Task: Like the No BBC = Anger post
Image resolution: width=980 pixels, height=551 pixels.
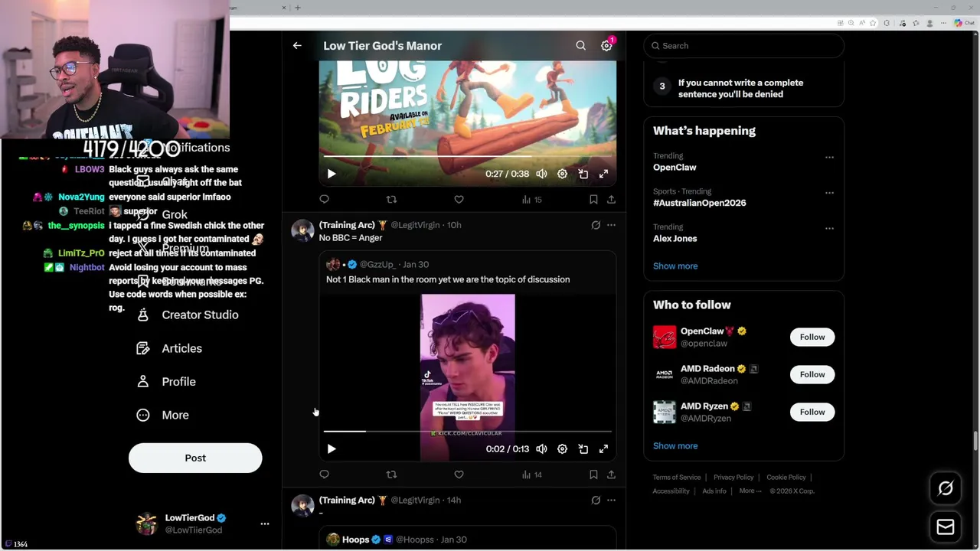Action: pos(459,474)
